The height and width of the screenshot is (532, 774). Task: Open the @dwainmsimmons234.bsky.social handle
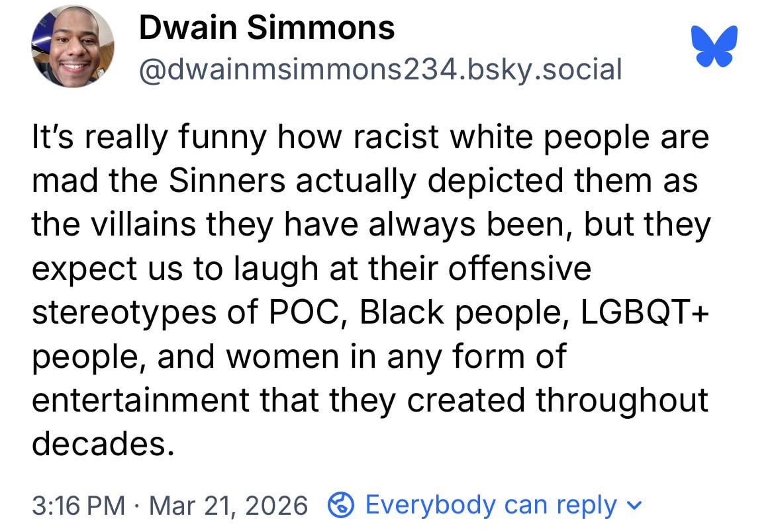pos(380,68)
